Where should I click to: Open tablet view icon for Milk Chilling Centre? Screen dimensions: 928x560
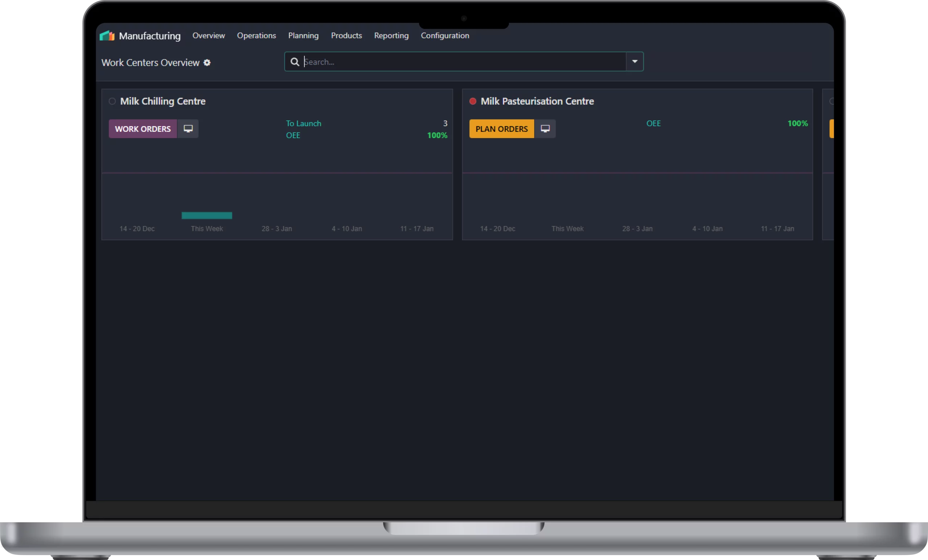point(188,129)
